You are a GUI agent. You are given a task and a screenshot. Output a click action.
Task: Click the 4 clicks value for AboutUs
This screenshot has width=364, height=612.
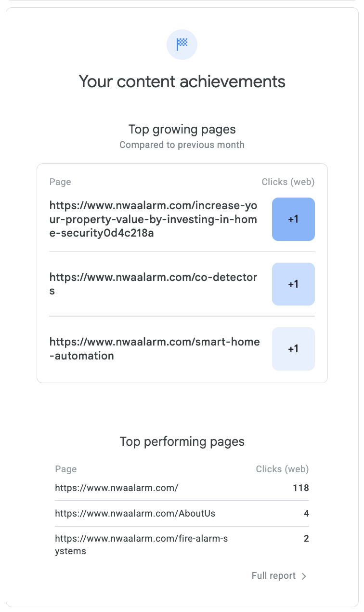click(306, 513)
